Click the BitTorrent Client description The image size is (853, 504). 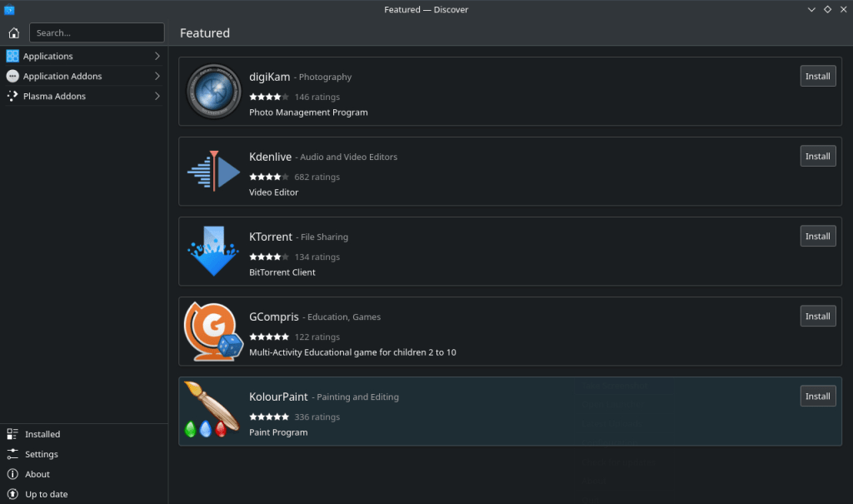pos(282,272)
